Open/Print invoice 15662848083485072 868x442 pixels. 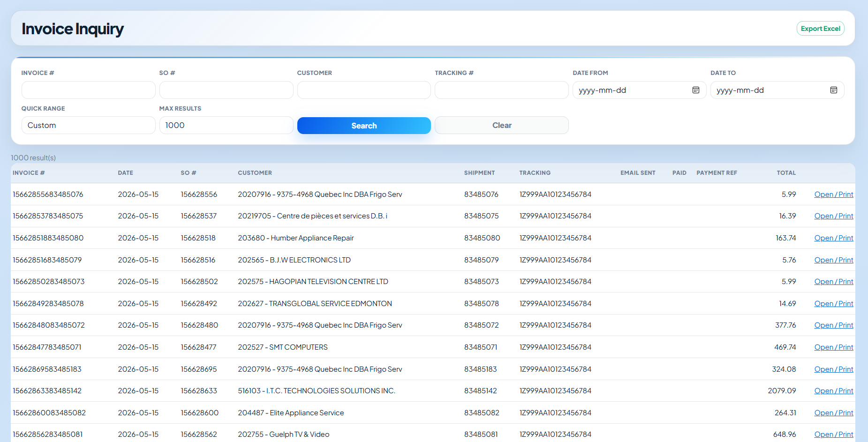[834, 325]
